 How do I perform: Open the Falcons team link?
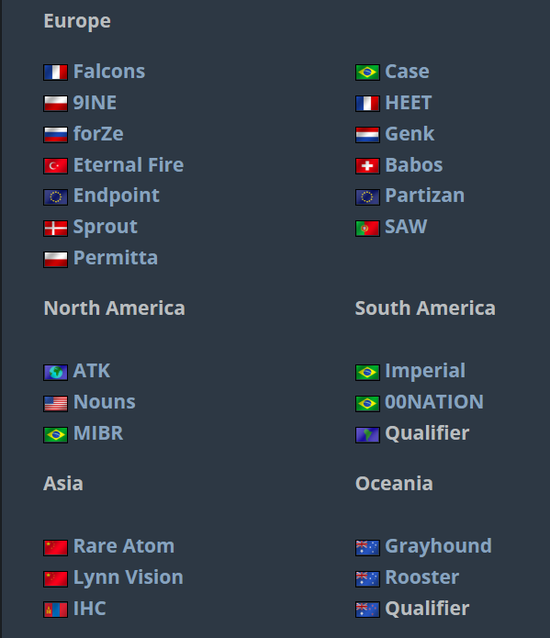click(109, 72)
